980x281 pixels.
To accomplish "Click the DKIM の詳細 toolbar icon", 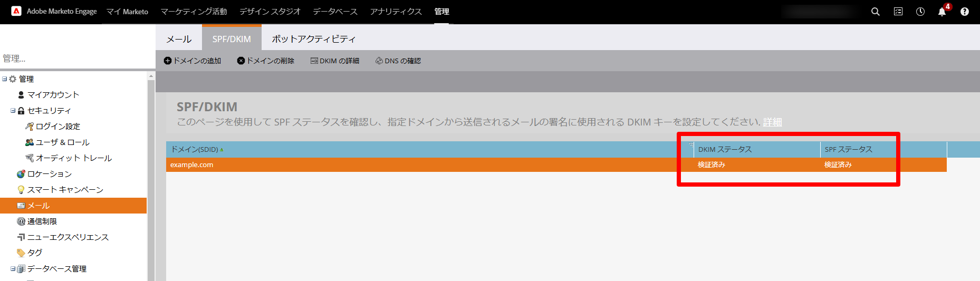I will tap(314, 61).
